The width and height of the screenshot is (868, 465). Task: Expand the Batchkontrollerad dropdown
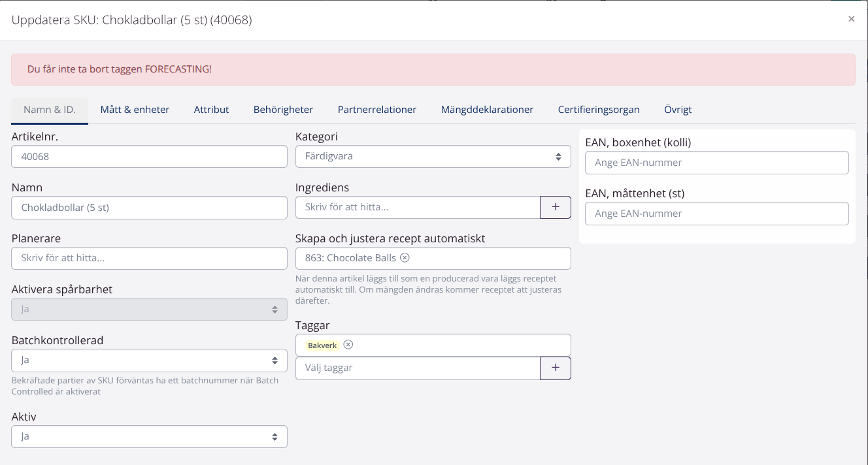click(149, 360)
